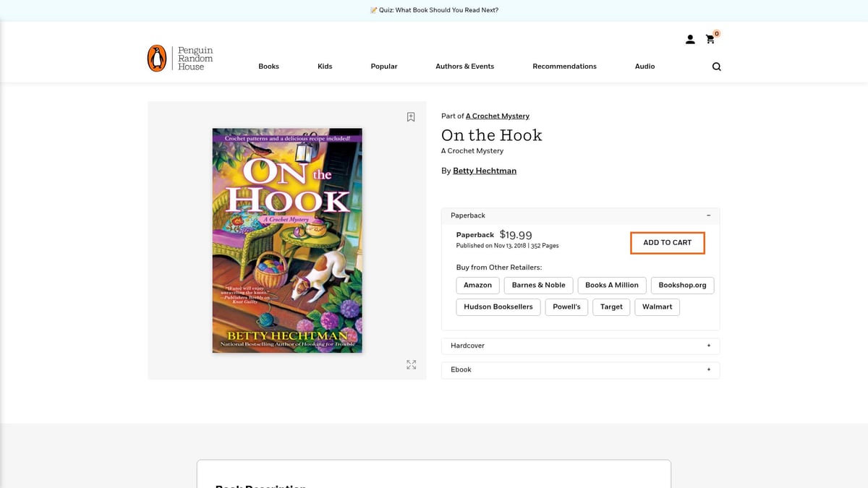Open the Recommendations menu
The image size is (868, 488).
coord(564,67)
